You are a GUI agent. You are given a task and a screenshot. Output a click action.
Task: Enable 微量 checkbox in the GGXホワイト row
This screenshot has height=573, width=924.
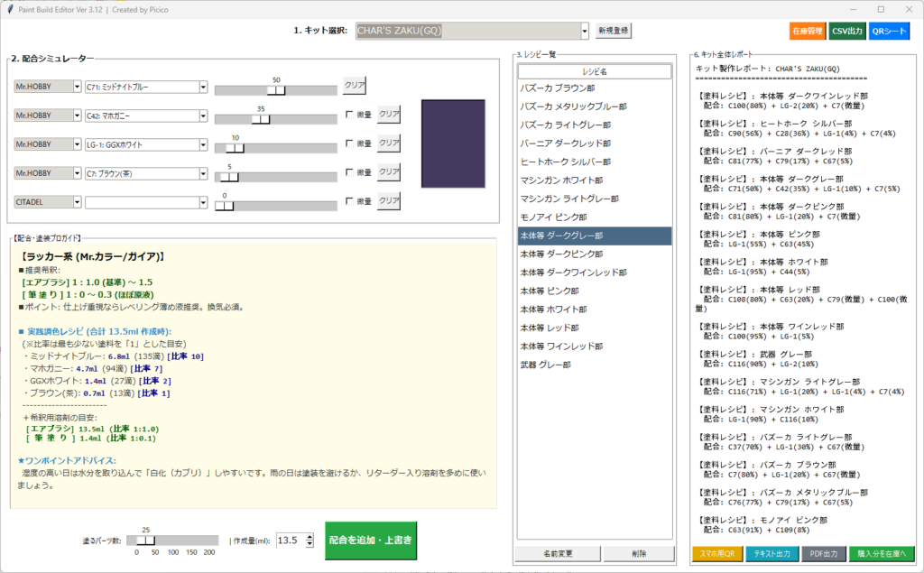(x=350, y=143)
